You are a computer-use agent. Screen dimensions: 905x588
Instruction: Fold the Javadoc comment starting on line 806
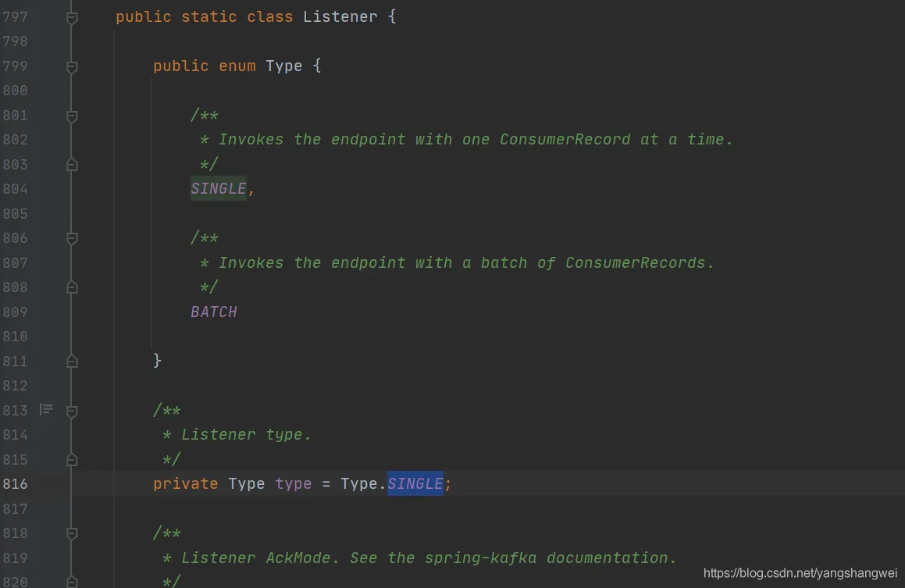click(72, 238)
